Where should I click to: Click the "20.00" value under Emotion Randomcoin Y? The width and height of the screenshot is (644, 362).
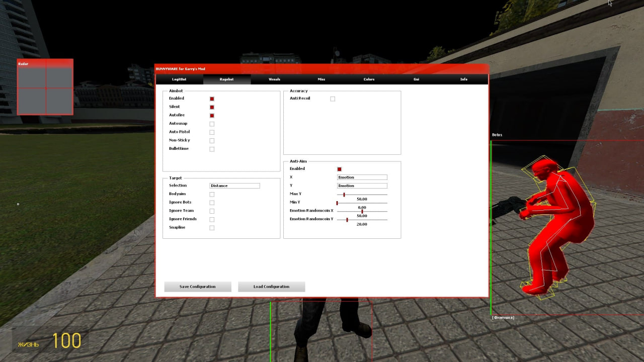pyautogui.click(x=362, y=224)
